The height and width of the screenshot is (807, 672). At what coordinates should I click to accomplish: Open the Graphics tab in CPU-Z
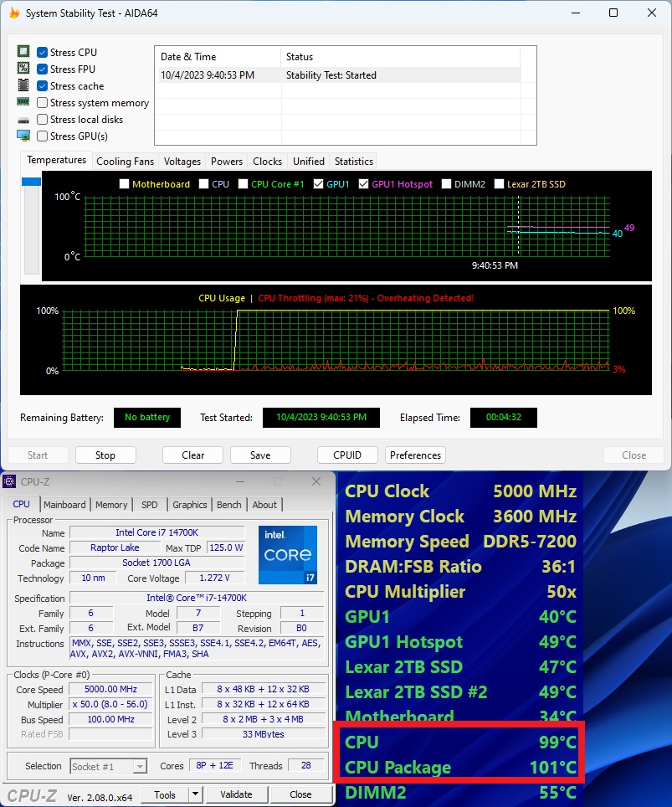point(189,505)
